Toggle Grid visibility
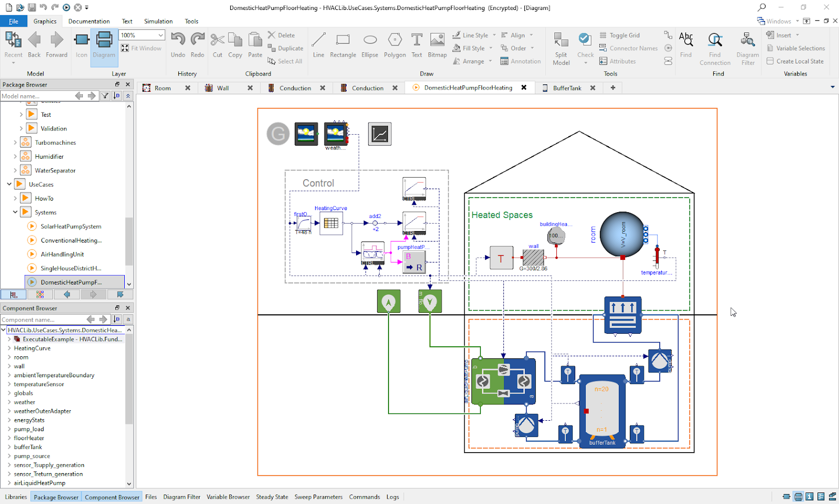Viewport: 839px width, 504px height. tap(620, 35)
